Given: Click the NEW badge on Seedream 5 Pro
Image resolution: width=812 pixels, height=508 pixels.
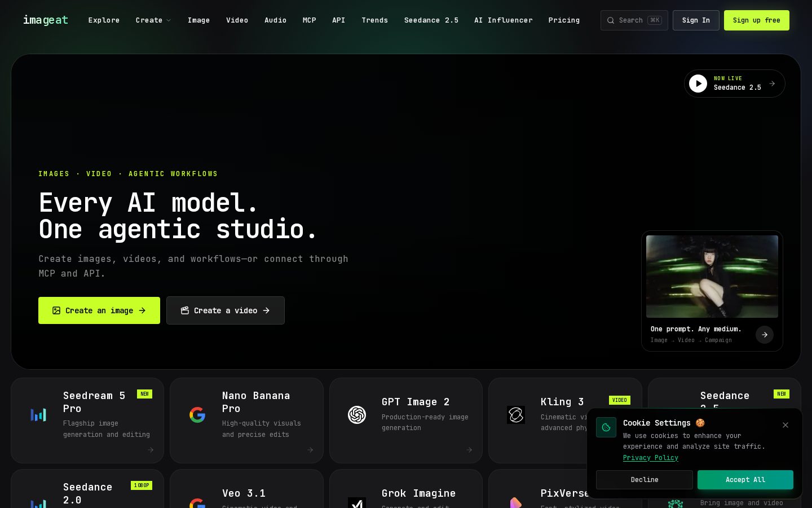Looking at the screenshot, I should tap(144, 394).
